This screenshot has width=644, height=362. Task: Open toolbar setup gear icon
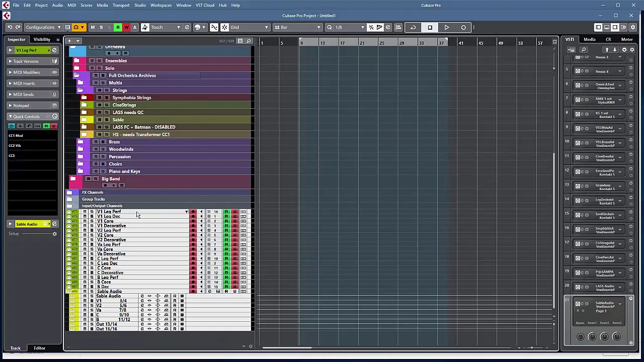[632, 27]
